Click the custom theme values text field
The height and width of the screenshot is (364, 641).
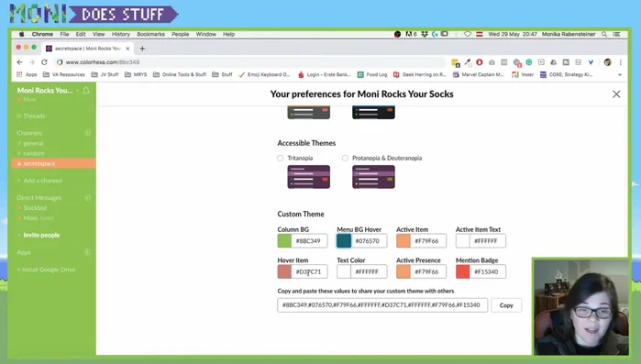pos(382,305)
